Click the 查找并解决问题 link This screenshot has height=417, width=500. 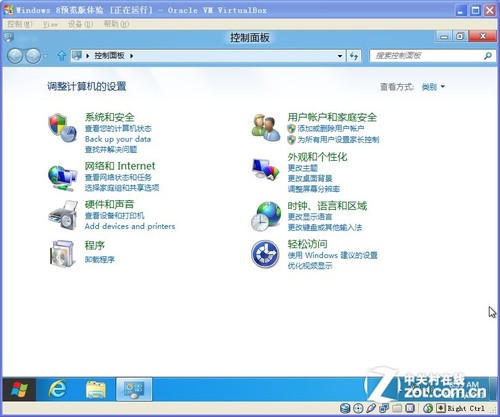pyautogui.click(x=111, y=149)
